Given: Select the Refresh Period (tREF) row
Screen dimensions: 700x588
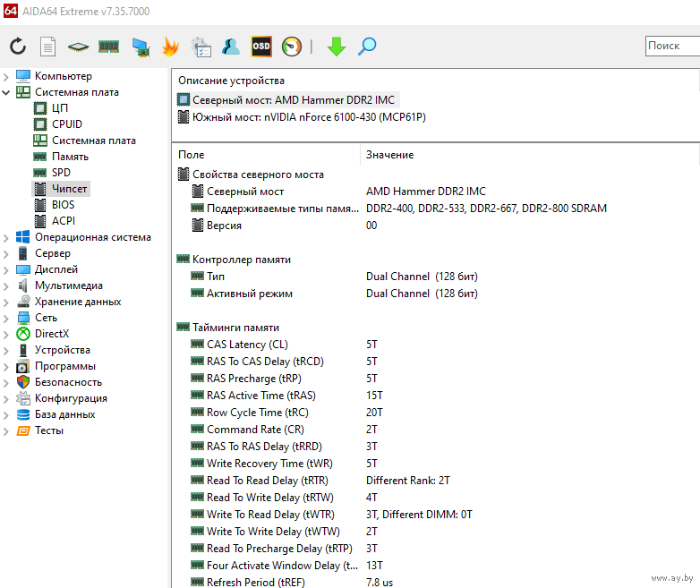Looking at the screenshot, I should click(256, 583).
